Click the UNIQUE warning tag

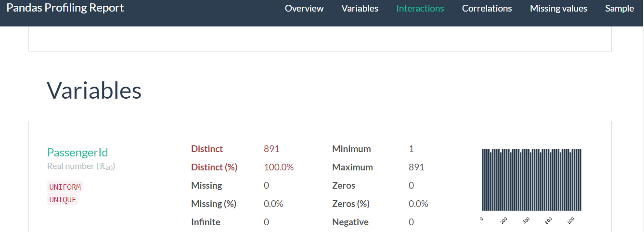click(63, 199)
